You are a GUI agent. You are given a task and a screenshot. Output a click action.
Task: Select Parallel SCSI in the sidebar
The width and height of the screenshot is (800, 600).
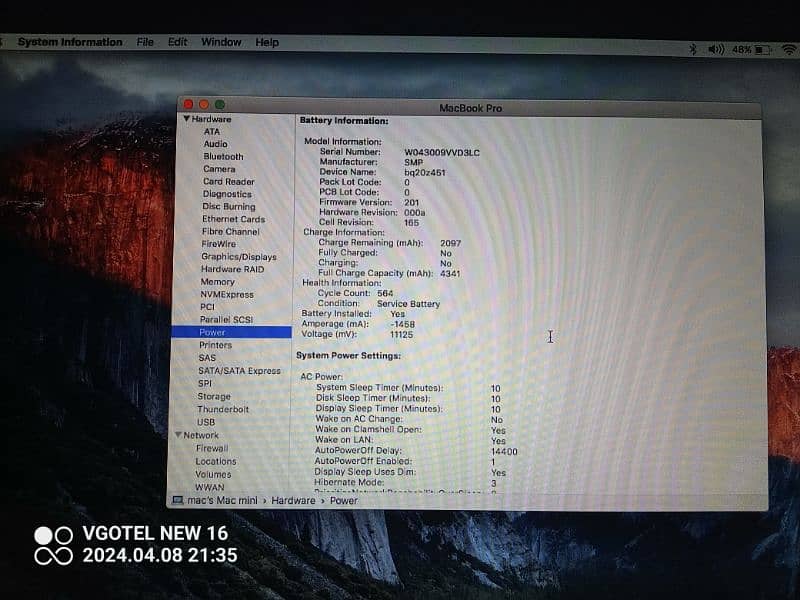point(226,319)
